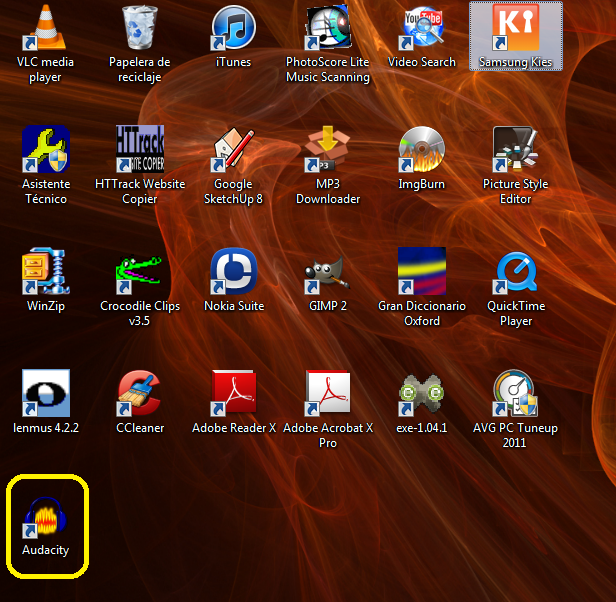Click the VLC media player shortcut

(46, 28)
